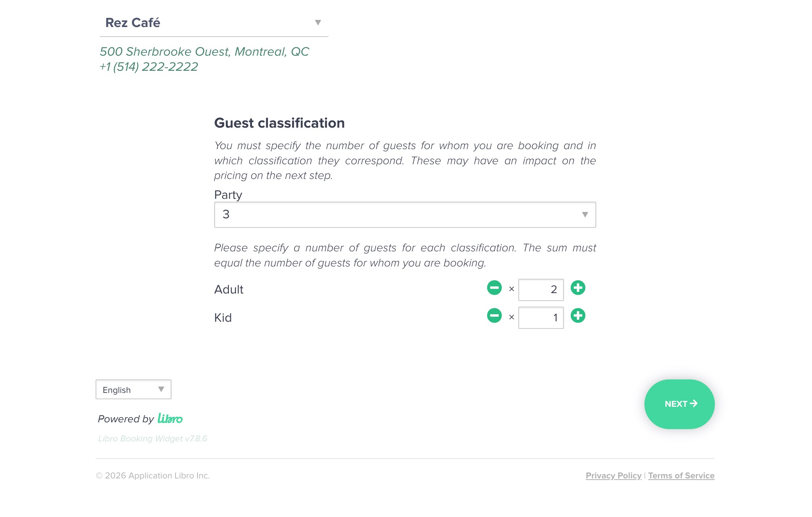812x517 pixels.
Task: Open the Terms of Service link
Action: tap(681, 476)
